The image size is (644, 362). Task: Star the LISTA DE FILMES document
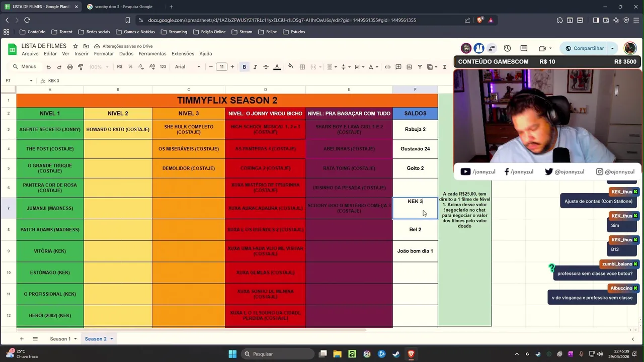[75, 46]
